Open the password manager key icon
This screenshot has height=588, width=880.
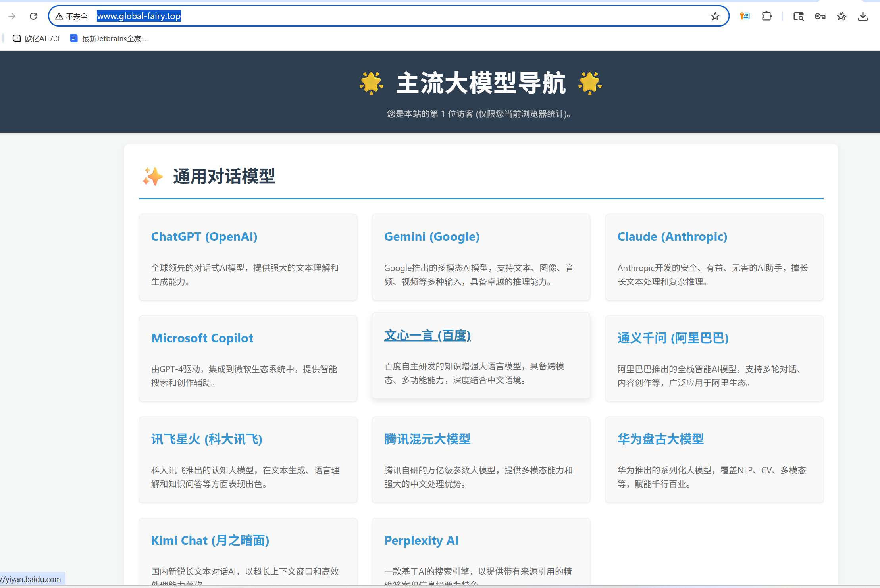(x=820, y=16)
